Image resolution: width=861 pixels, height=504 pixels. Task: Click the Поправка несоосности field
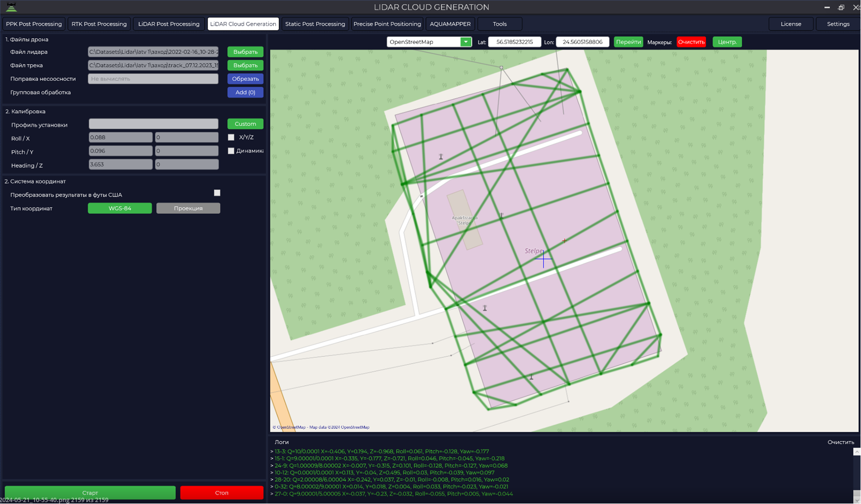click(x=153, y=79)
